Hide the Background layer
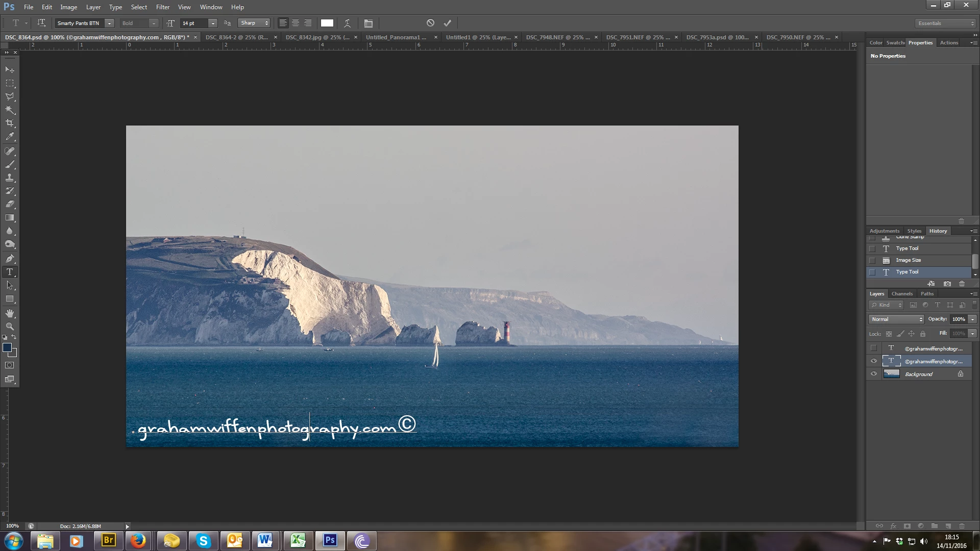The width and height of the screenshot is (980, 551). (873, 374)
